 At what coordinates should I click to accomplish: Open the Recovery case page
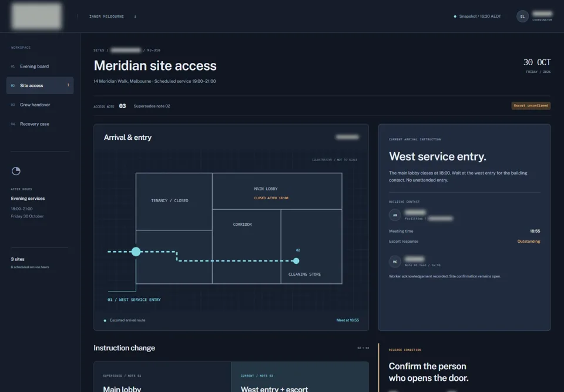click(39, 124)
